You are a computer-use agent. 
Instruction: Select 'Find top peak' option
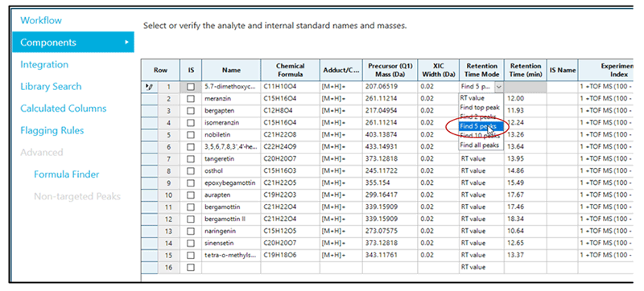[x=480, y=108]
